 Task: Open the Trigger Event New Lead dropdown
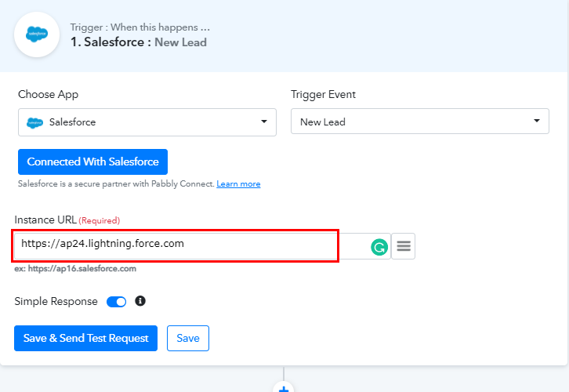pos(420,122)
